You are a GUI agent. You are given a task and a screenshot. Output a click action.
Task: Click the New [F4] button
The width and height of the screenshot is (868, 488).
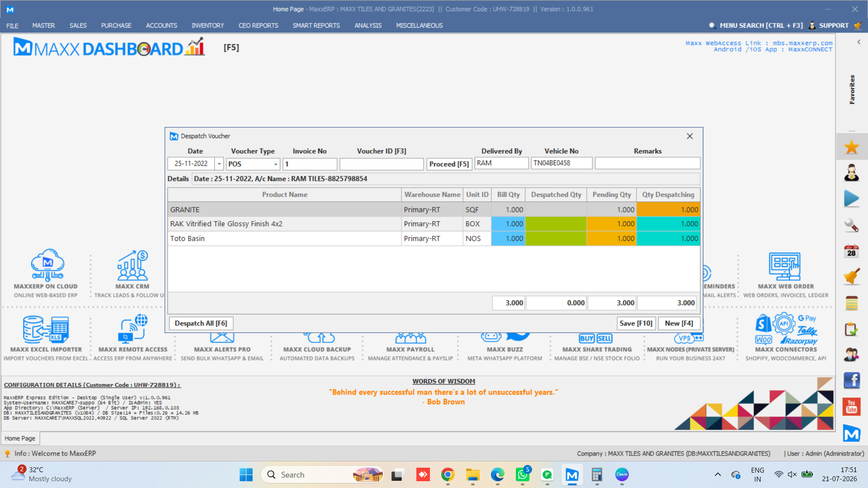tap(679, 323)
